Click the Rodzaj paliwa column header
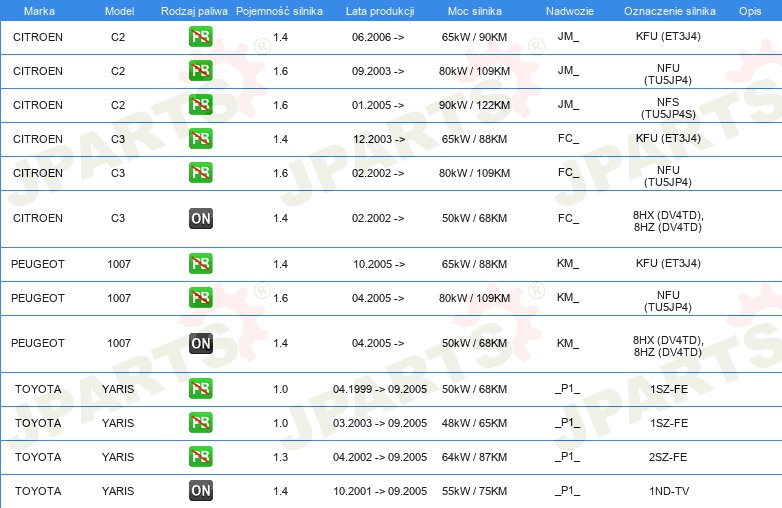 pos(194,11)
